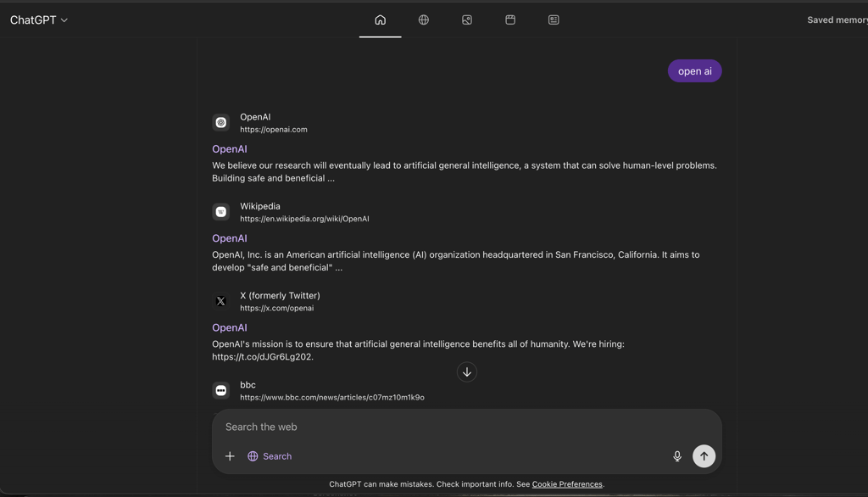Click the Wikipedia favicon

[220, 211]
